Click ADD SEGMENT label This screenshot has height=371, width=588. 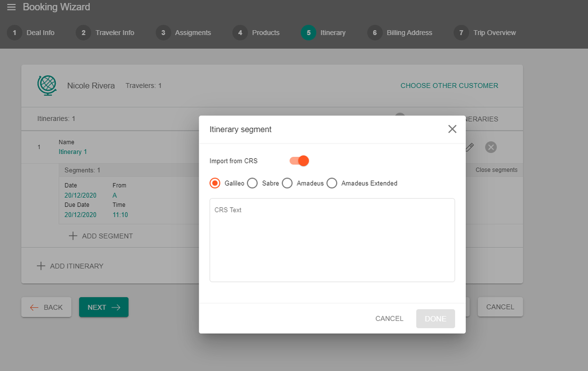tap(107, 236)
